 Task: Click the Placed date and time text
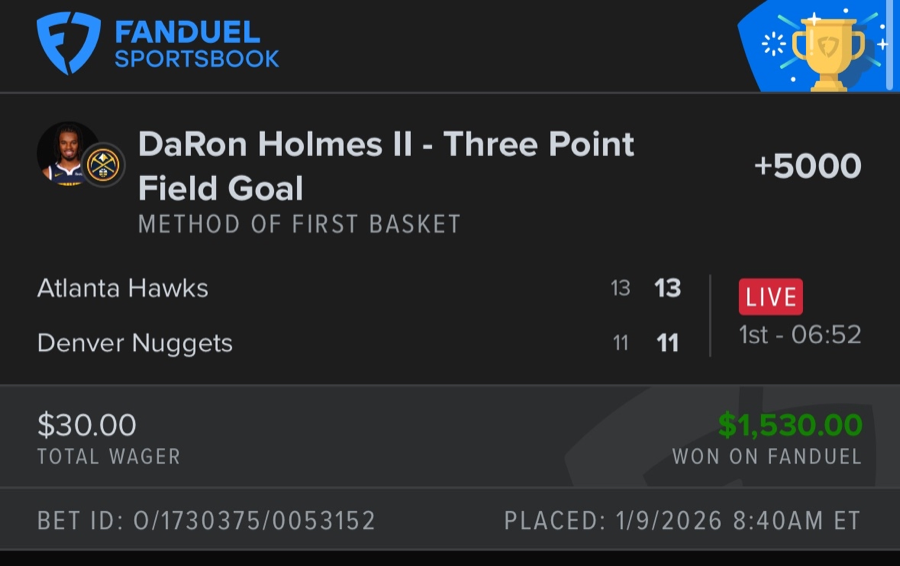tap(682, 521)
